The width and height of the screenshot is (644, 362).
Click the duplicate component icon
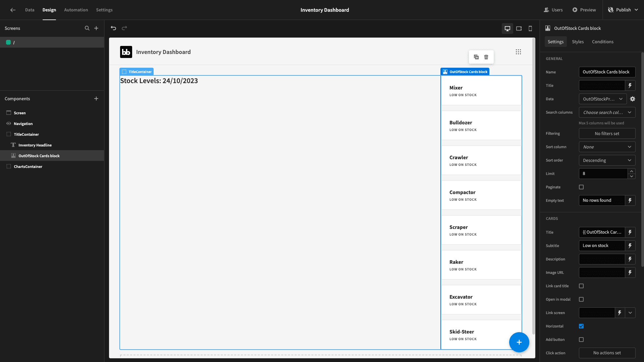click(476, 57)
